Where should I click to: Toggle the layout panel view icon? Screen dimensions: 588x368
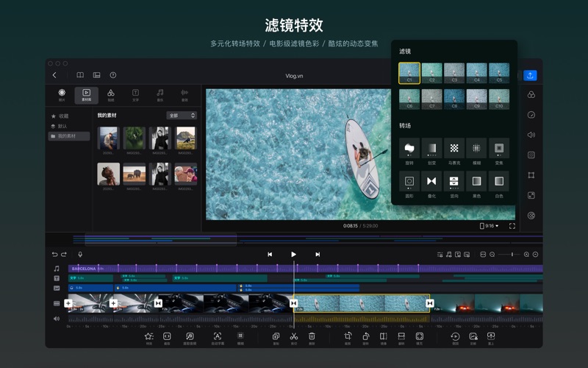[96, 75]
